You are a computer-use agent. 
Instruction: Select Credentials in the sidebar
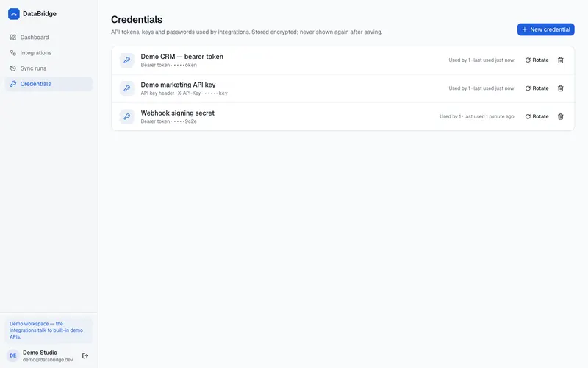click(x=49, y=84)
